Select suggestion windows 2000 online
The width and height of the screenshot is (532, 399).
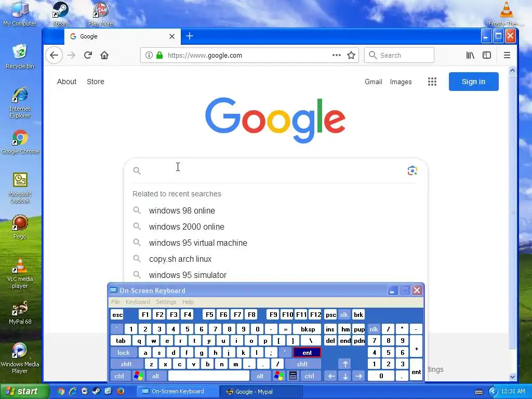(275, 227)
